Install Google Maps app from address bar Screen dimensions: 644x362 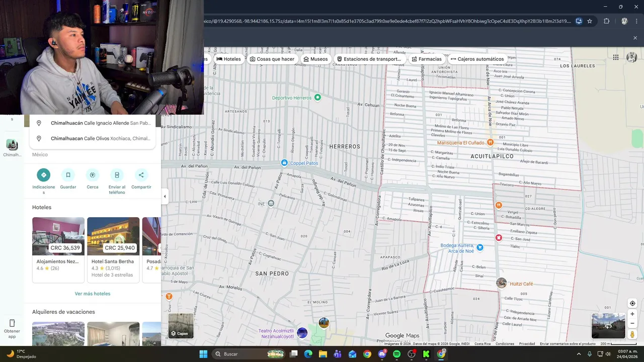point(579,21)
